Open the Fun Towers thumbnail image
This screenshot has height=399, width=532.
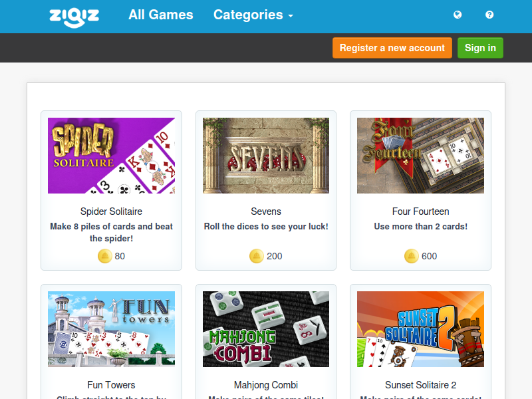[x=111, y=329]
